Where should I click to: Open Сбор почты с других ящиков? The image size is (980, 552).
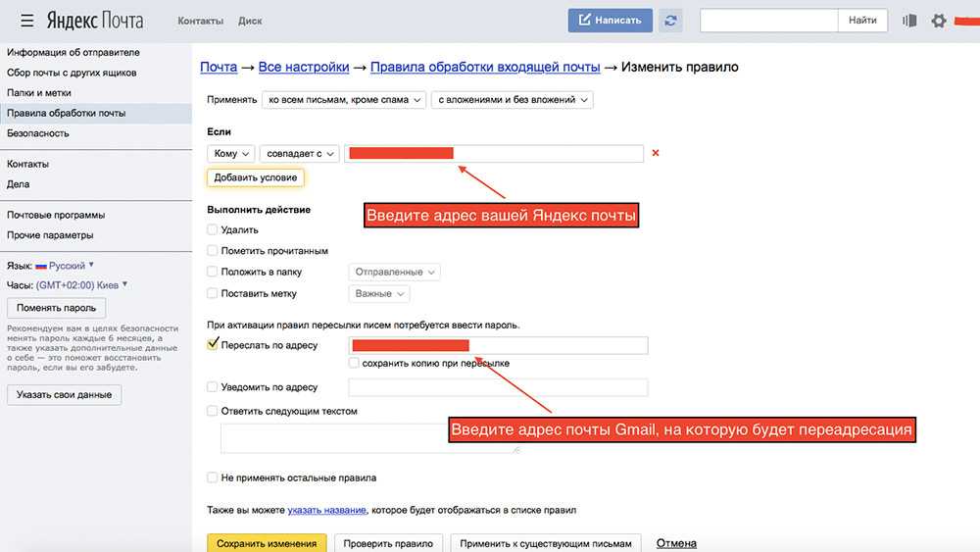click(x=72, y=73)
